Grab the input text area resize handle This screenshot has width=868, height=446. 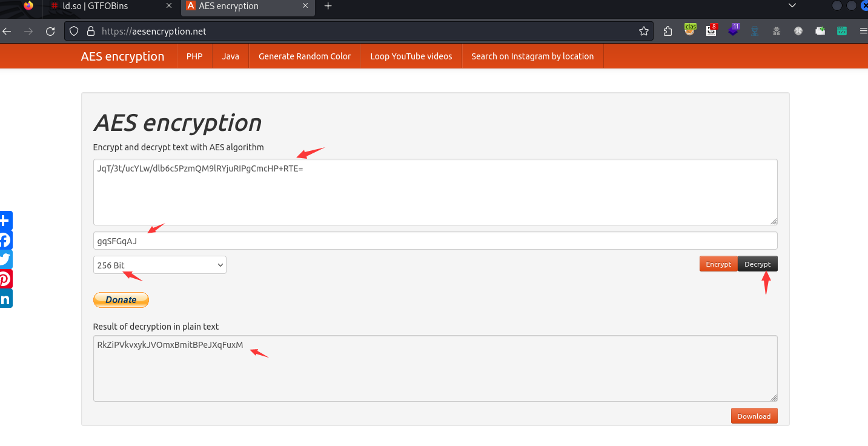tap(774, 222)
